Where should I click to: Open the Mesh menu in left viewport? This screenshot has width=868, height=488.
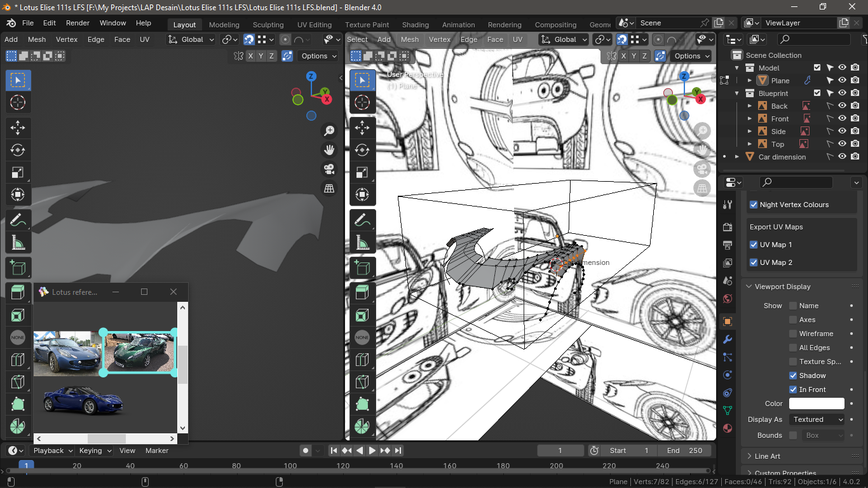[37, 39]
